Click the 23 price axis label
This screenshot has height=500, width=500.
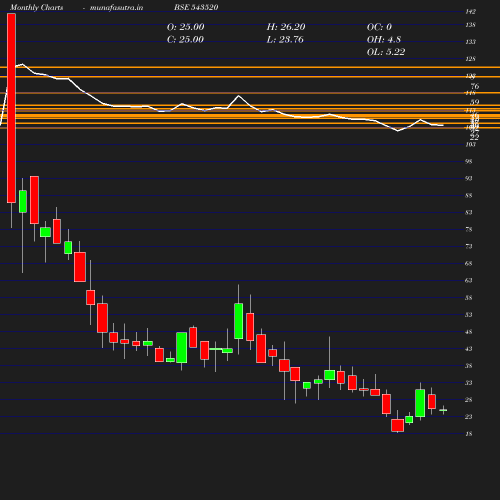[x=469, y=417]
